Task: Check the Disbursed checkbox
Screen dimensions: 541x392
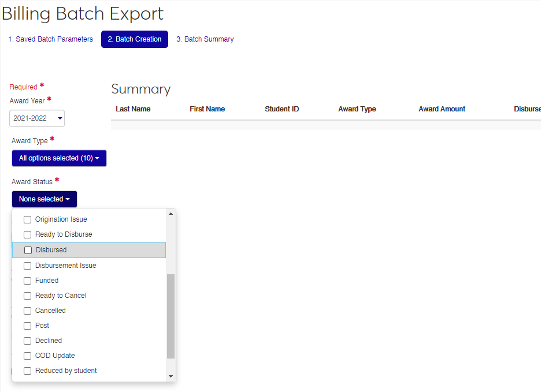Action: [x=28, y=250]
